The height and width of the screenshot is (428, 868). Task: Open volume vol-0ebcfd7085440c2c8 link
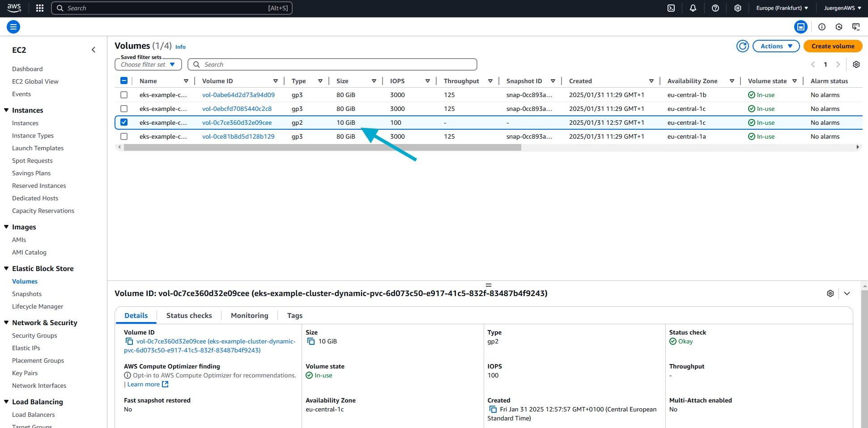237,109
